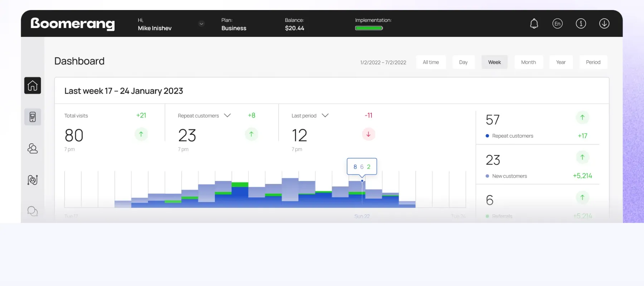Select the All time range tab

pyautogui.click(x=431, y=62)
